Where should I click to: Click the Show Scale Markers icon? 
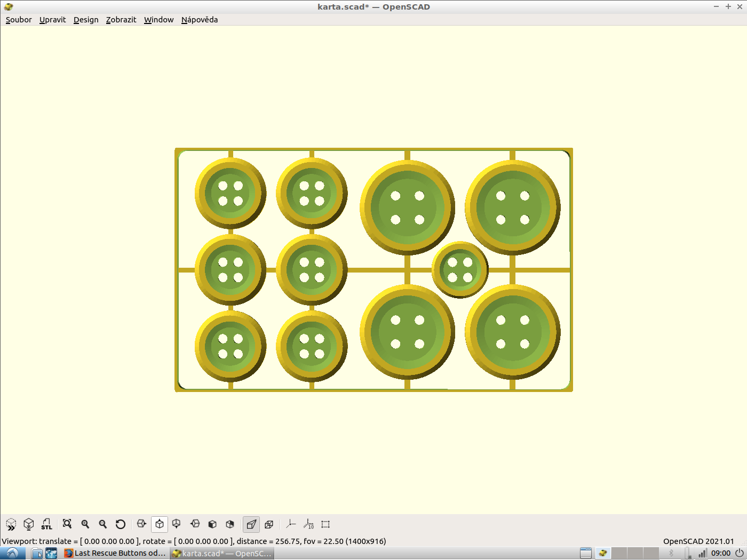308,524
